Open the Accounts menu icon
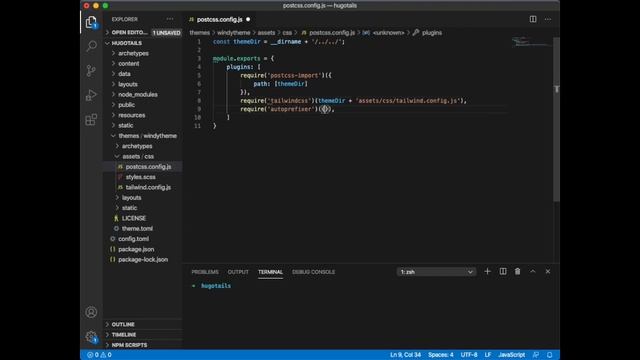The image size is (640, 360). pos(91,312)
